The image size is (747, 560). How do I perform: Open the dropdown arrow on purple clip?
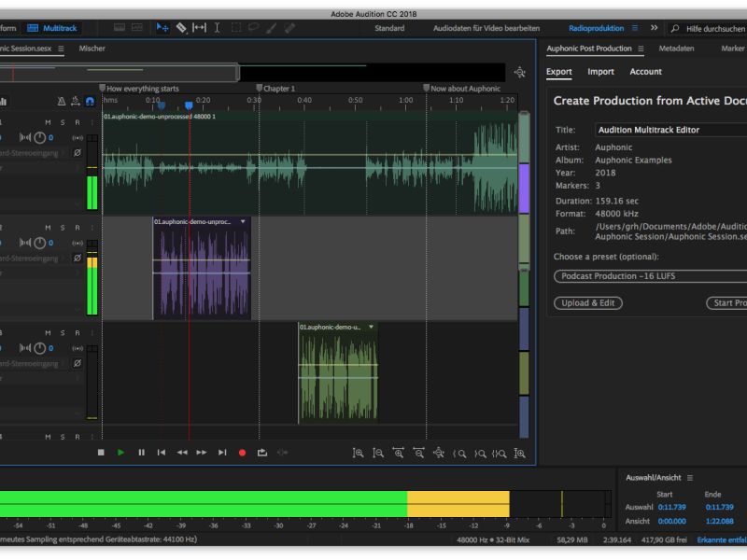click(x=243, y=221)
